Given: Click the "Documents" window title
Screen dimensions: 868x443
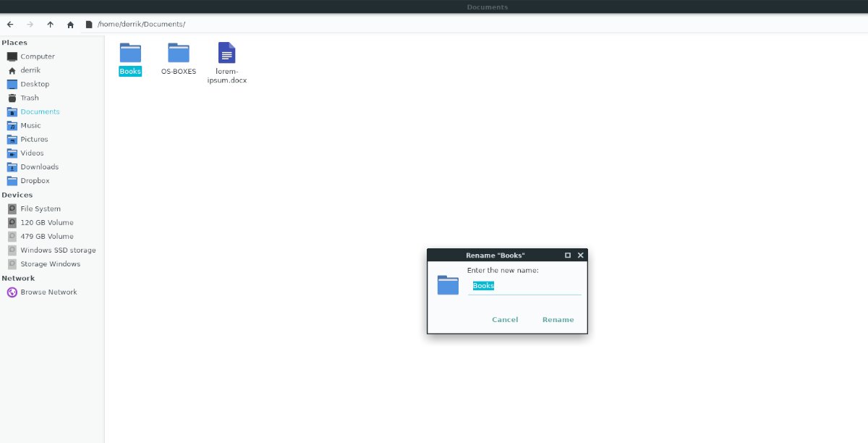Looking at the screenshot, I should 488,7.
